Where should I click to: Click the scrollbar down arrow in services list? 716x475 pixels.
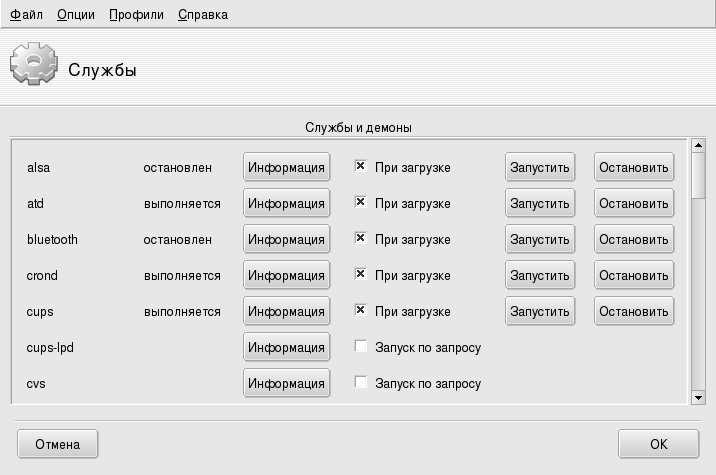point(698,398)
